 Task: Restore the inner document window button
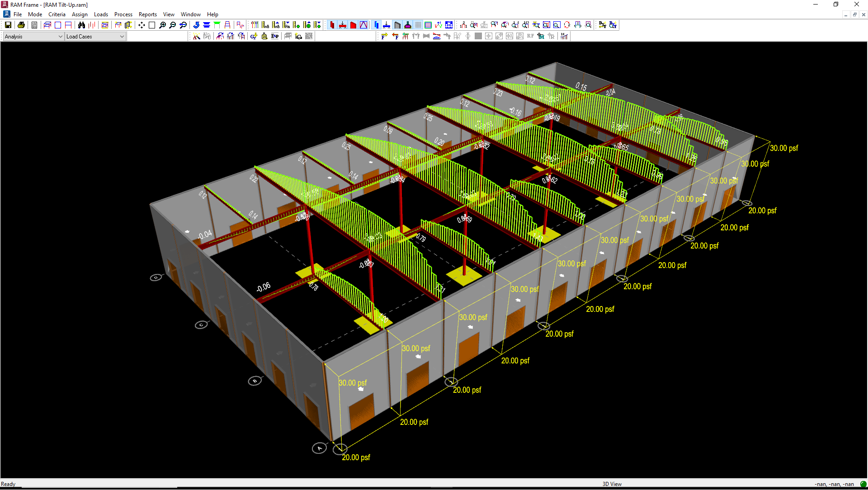pyautogui.click(x=854, y=14)
